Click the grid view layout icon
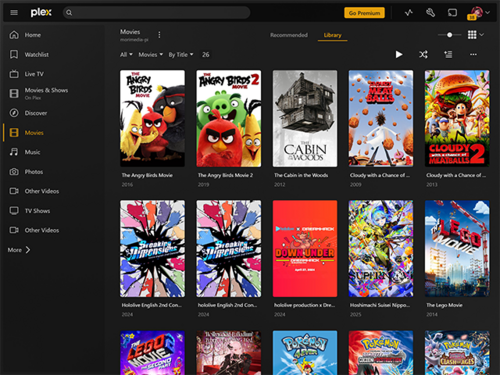The height and width of the screenshot is (375, 500). point(472,35)
